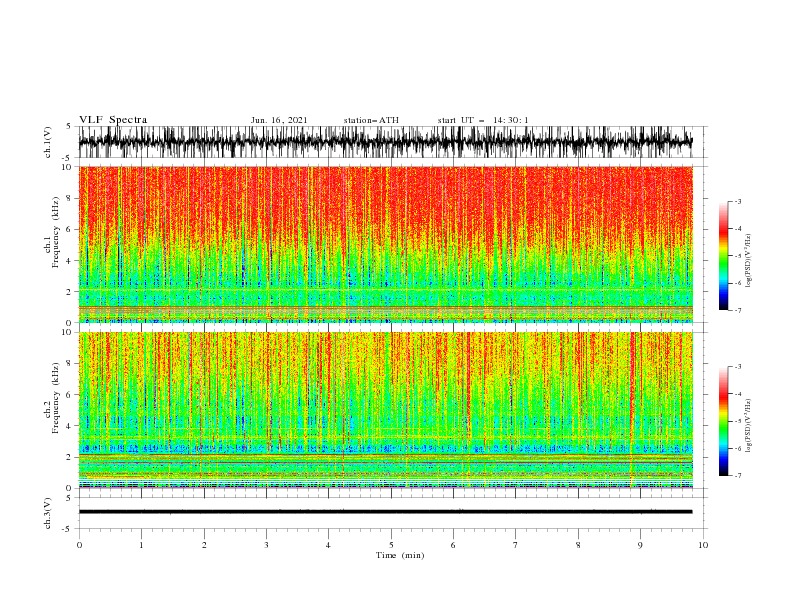Click the "-5" volt tick on ch.1(V) axis

[x=68, y=158]
